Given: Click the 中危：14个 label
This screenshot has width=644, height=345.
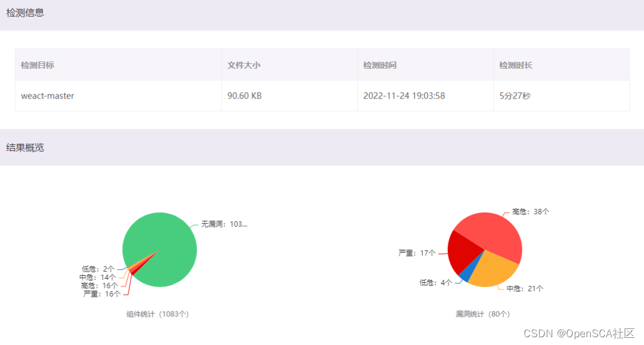Looking at the screenshot, I should click(x=98, y=277).
